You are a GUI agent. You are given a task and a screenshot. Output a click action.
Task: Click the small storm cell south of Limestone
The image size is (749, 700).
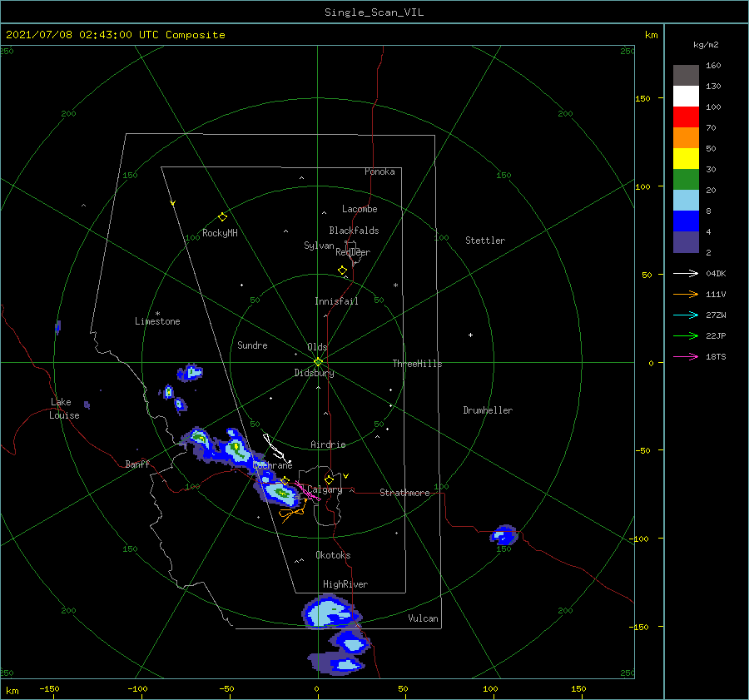190,372
